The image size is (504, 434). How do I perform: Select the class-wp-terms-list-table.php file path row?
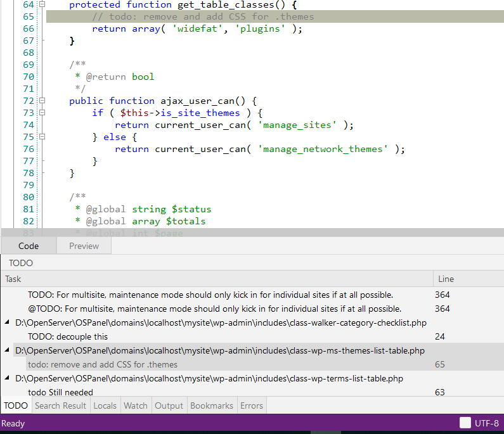pos(209,378)
